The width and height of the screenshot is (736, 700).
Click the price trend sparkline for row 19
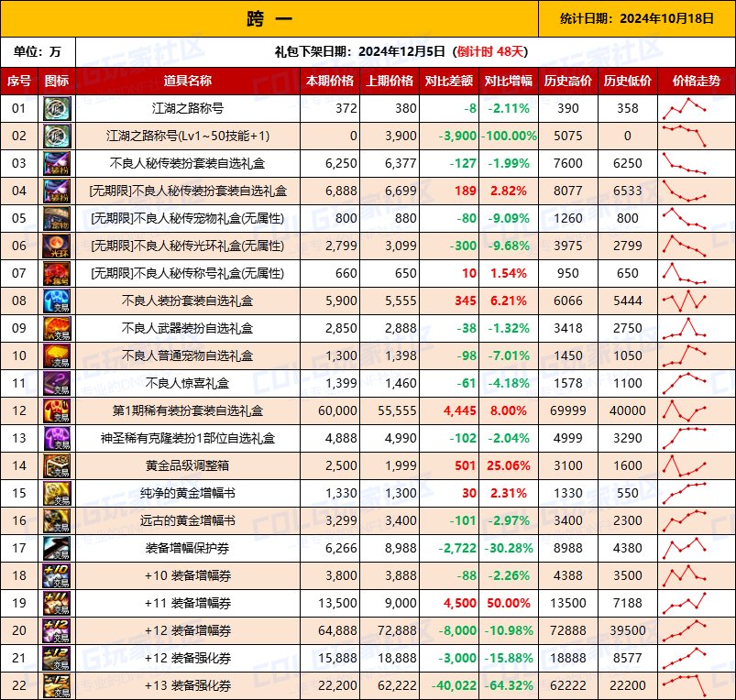tap(685, 603)
